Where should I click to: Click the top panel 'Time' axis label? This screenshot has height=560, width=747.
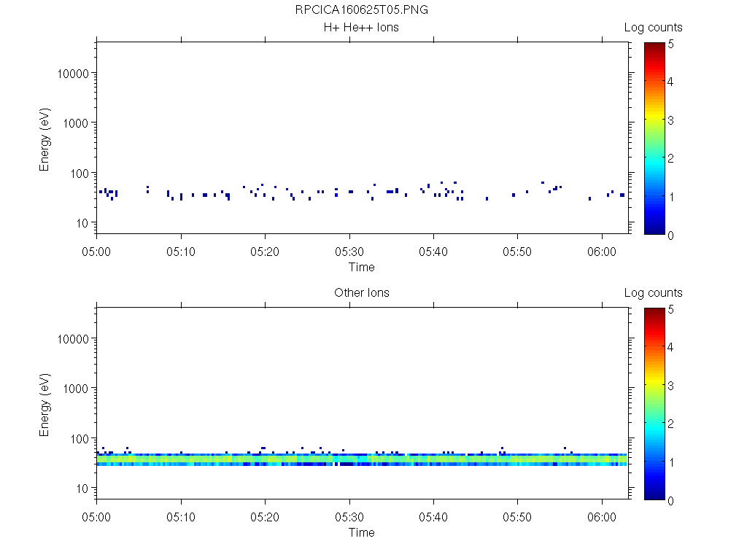coord(362,267)
